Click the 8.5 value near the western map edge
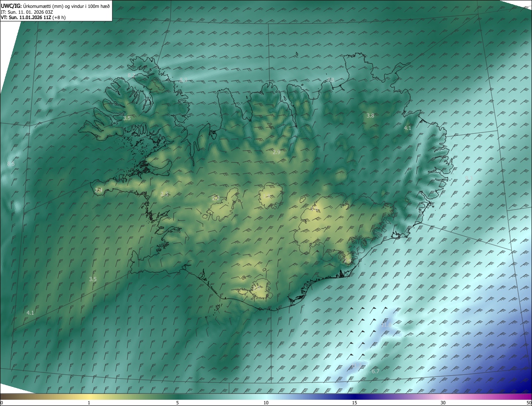The height and width of the screenshot is (406, 532). click(x=11, y=164)
